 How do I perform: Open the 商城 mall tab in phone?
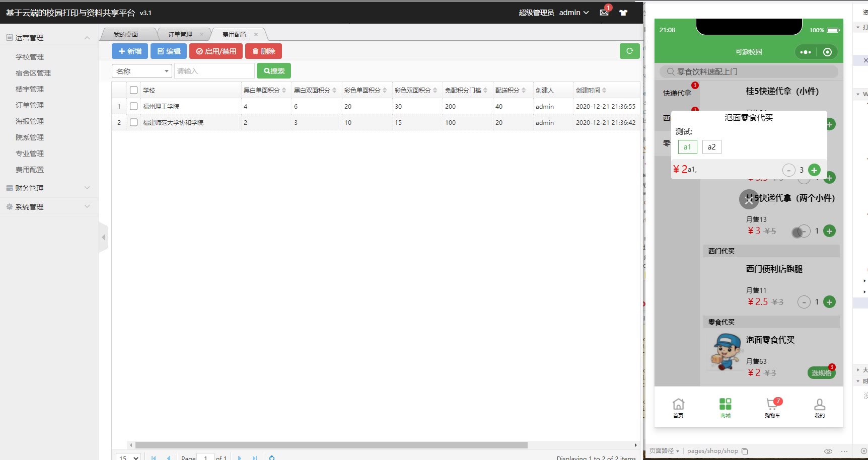725,408
